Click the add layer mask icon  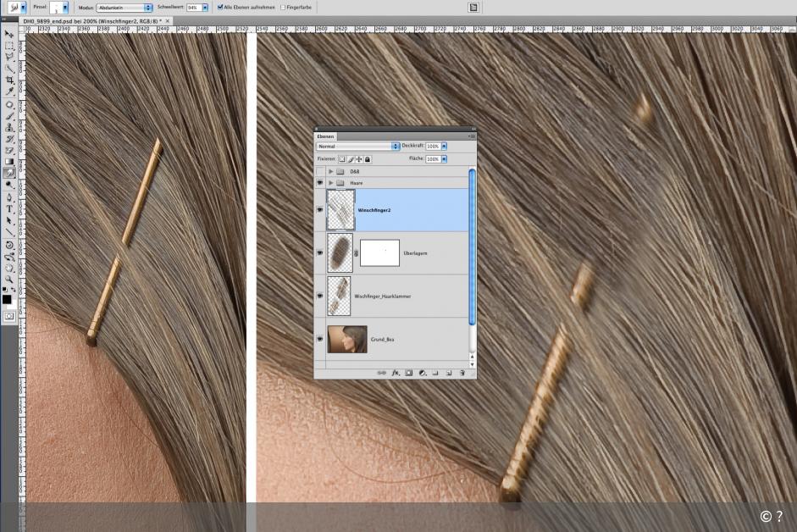[408, 373]
